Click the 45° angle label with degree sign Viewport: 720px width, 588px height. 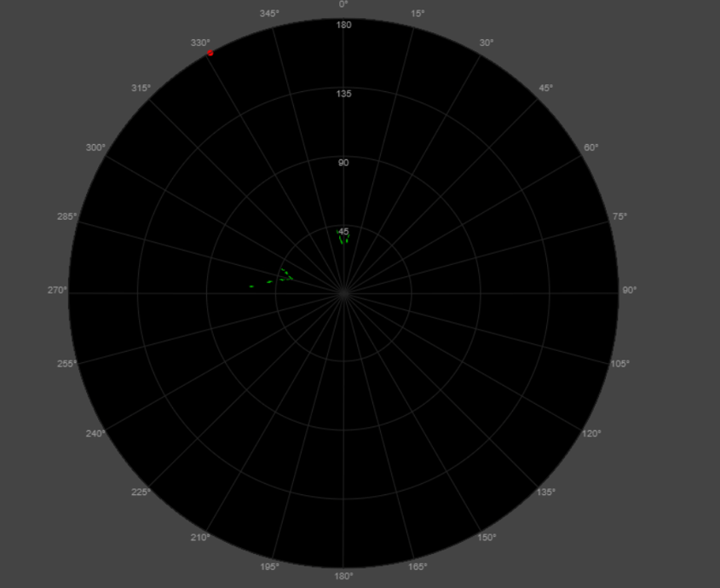[x=545, y=88]
